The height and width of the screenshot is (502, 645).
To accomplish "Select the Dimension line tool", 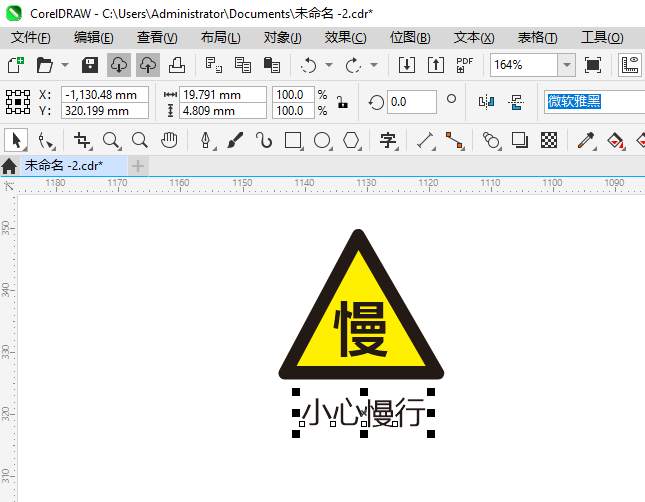I will 426,140.
